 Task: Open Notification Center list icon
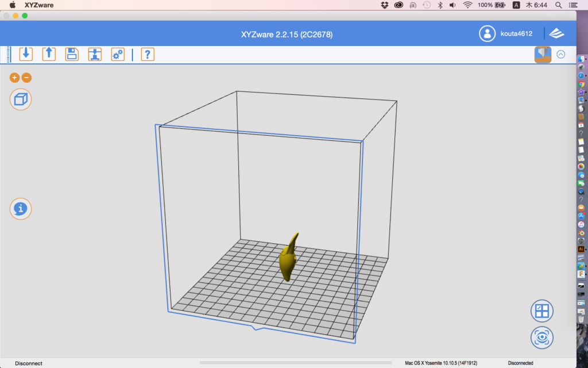tap(573, 5)
